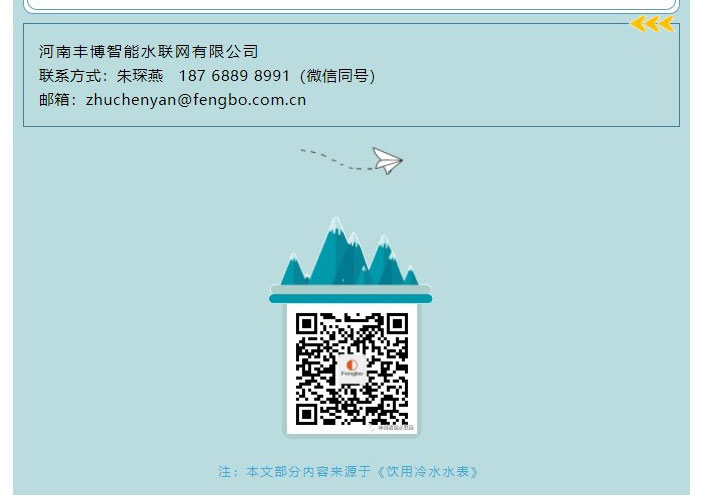This screenshot has height=495, width=703.
Task: Click the teal bar above the QR code
Action: pyautogui.click(x=351, y=299)
